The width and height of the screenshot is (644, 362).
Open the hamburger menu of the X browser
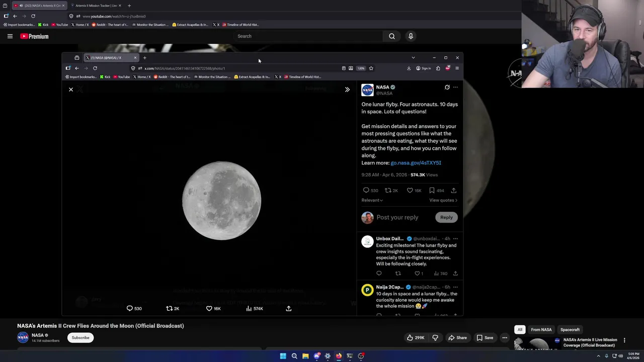(x=457, y=68)
